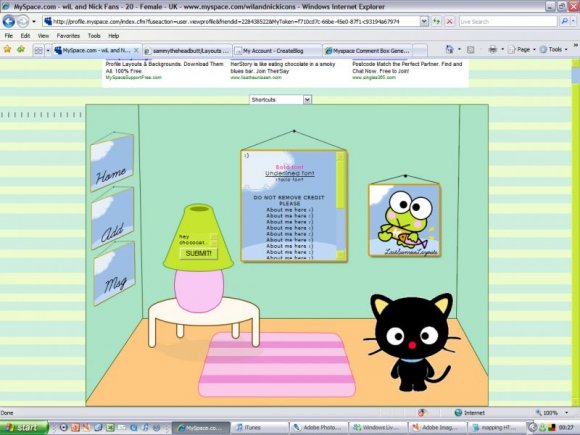Switch to Myspace Comment Box Generator tab
Screen dimensions: 580x435
pos(368,51)
